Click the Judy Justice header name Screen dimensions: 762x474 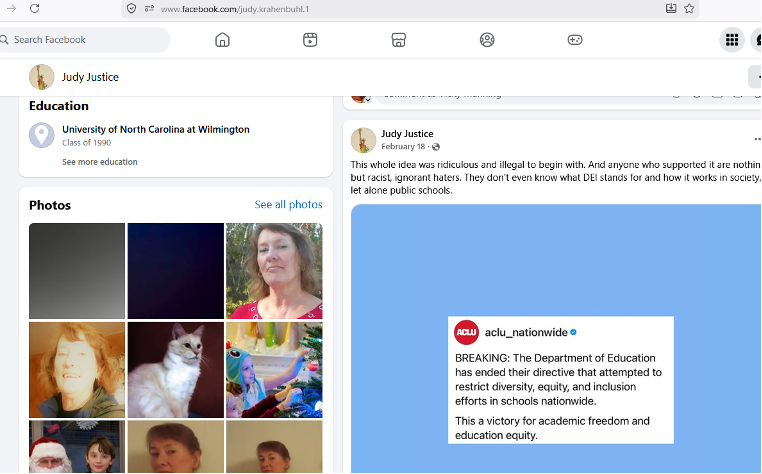tap(90, 77)
